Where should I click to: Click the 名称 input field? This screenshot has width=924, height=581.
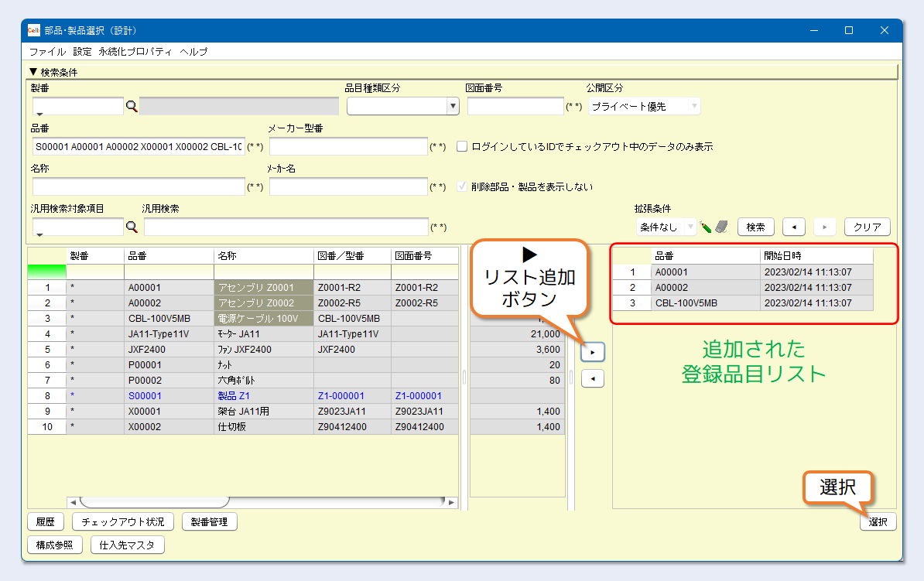[139, 186]
